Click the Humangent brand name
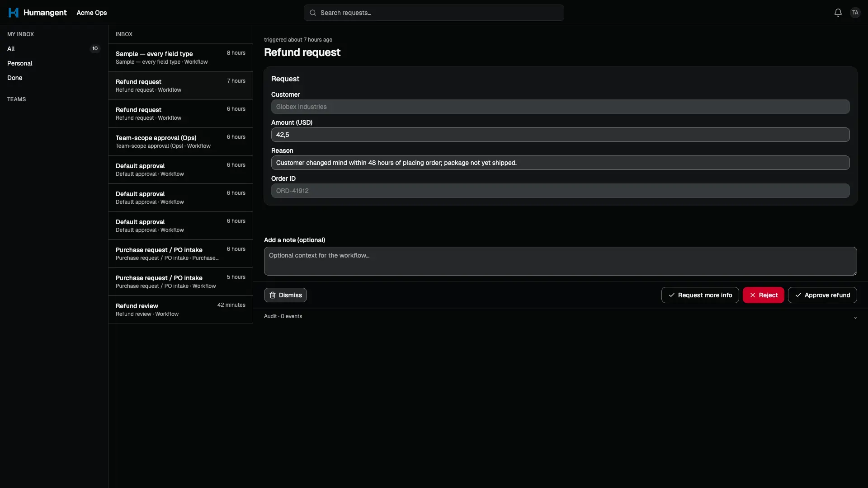Image resolution: width=868 pixels, height=488 pixels. pos(45,13)
